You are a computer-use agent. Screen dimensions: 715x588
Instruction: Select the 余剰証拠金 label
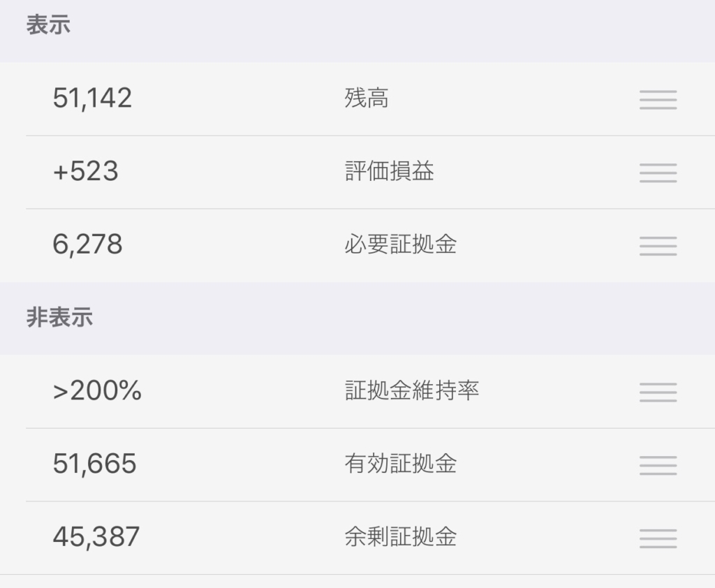(400, 536)
